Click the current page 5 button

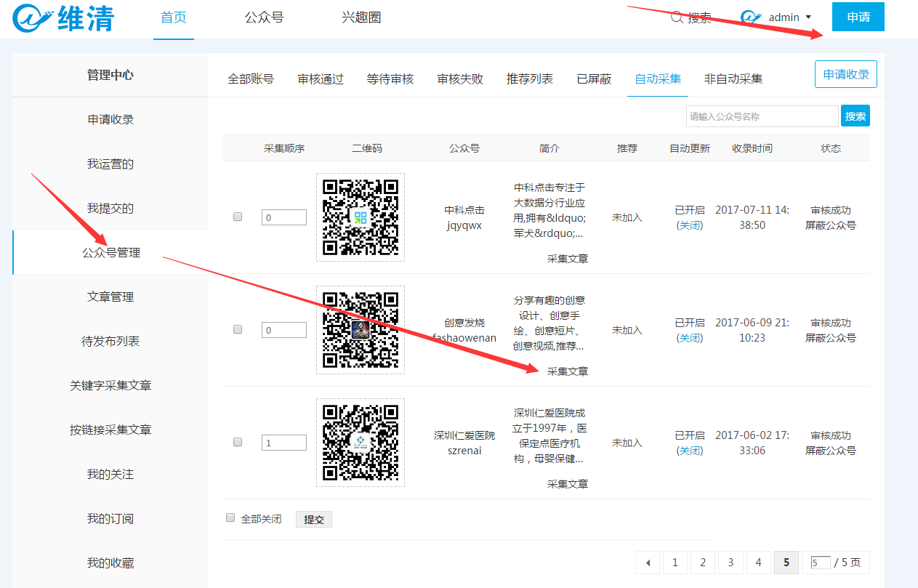tap(786, 563)
